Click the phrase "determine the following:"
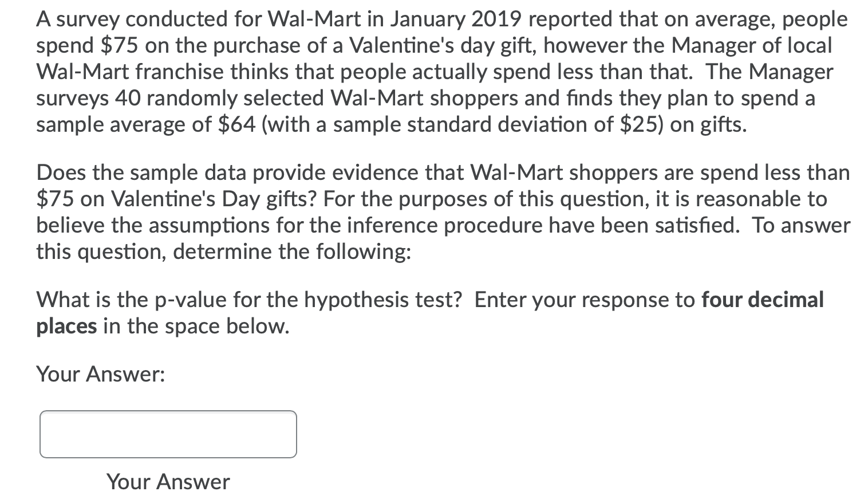 (292, 252)
